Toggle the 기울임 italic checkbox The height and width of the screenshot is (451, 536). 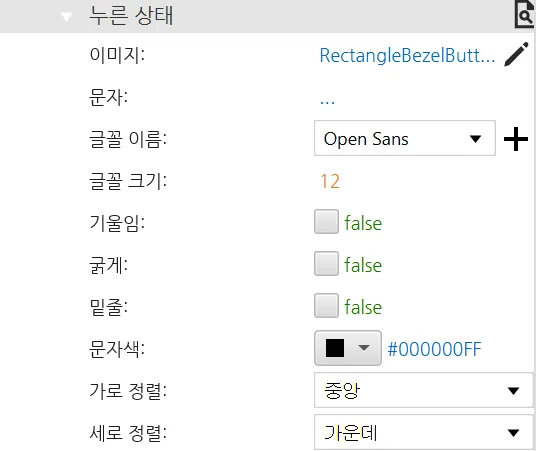tap(326, 222)
